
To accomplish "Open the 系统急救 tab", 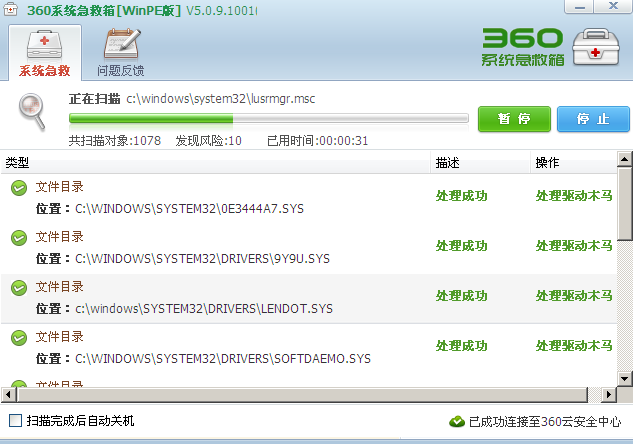I will 45,52.
